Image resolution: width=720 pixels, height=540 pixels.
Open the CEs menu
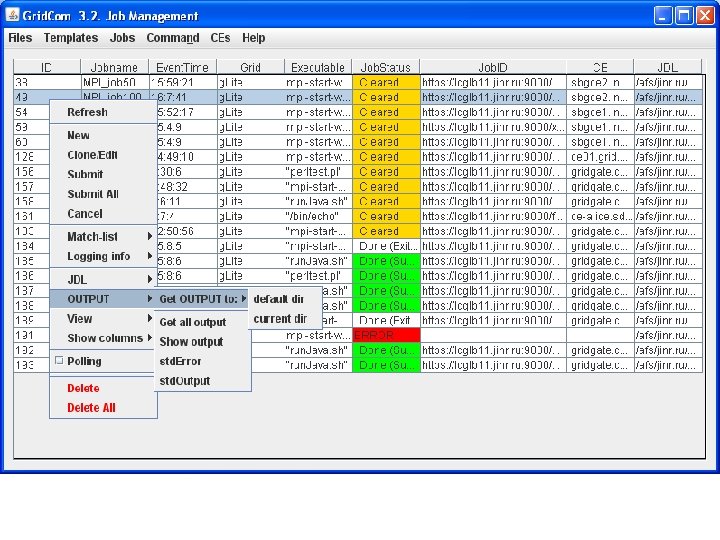coord(220,38)
